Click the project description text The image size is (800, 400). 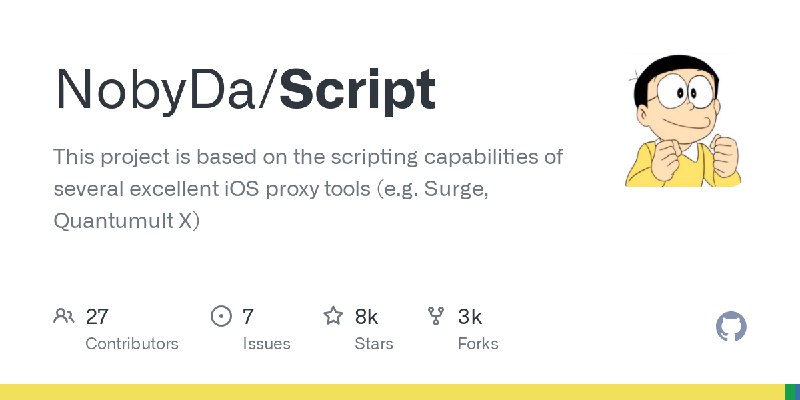coord(308,189)
